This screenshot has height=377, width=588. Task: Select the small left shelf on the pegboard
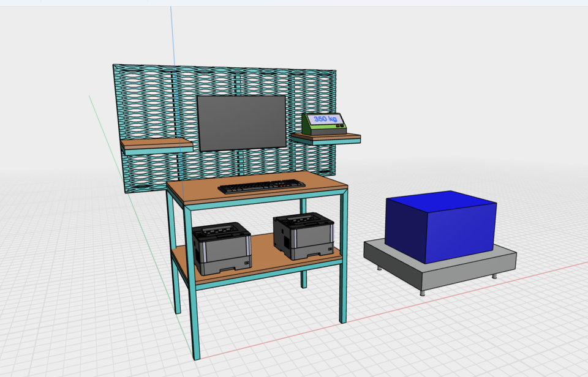coord(156,146)
